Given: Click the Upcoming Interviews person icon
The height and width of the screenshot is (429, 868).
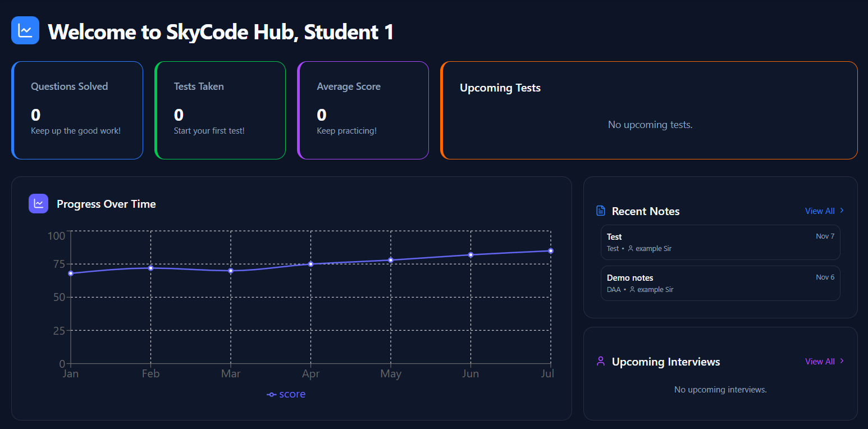Looking at the screenshot, I should 600,361.
